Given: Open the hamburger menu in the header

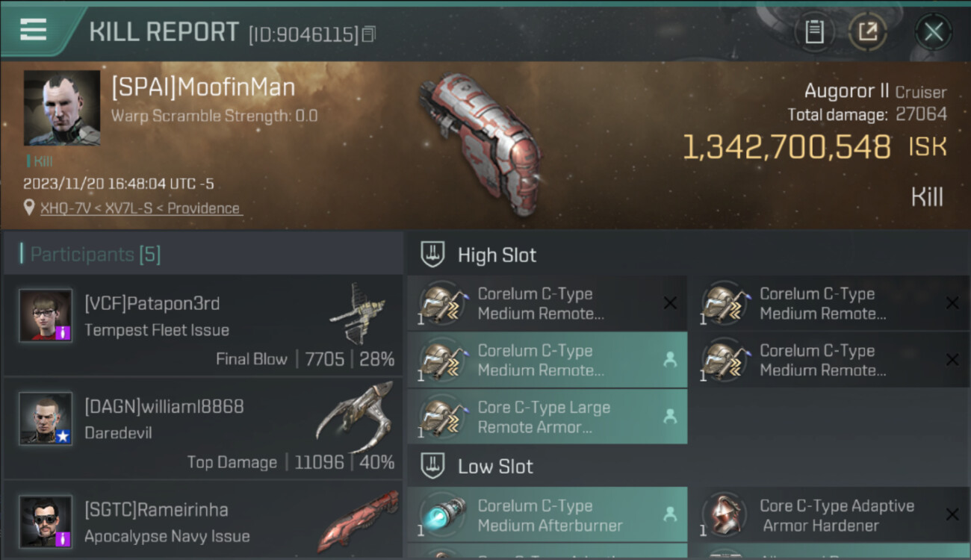Looking at the screenshot, I should (34, 30).
